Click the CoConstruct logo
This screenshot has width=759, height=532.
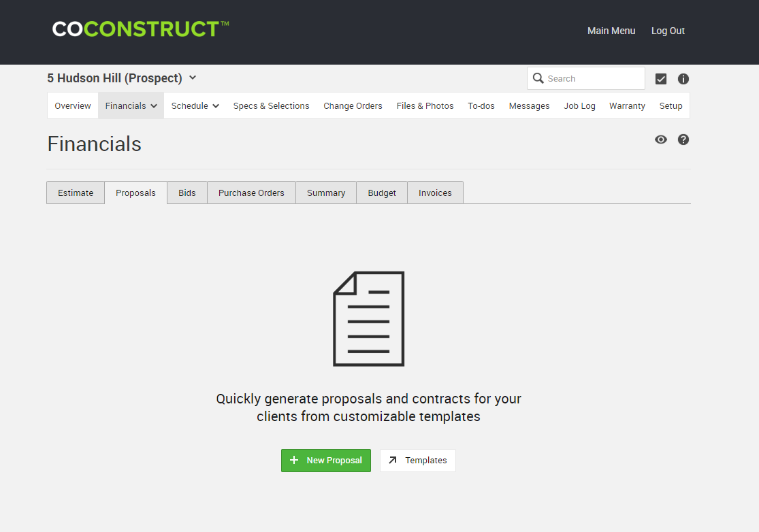coord(140,29)
